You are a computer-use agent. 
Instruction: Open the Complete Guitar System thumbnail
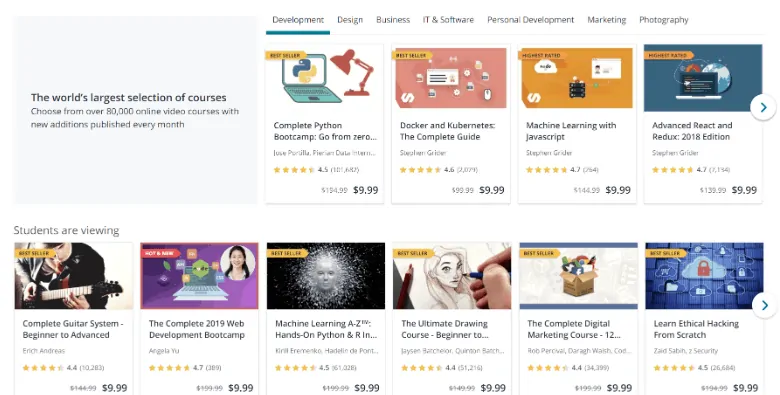pyautogui.click(x=74, y=276)
